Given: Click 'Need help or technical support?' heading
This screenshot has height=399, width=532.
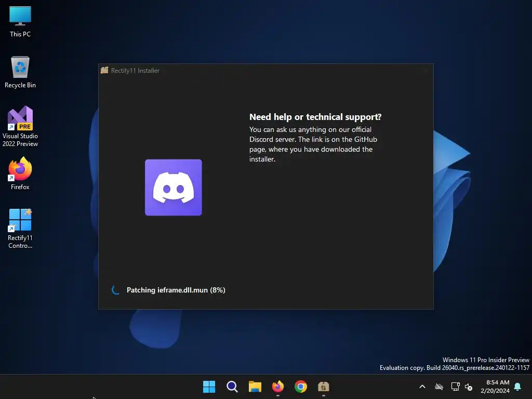Looking at the screenshot, I should (315, 117).
